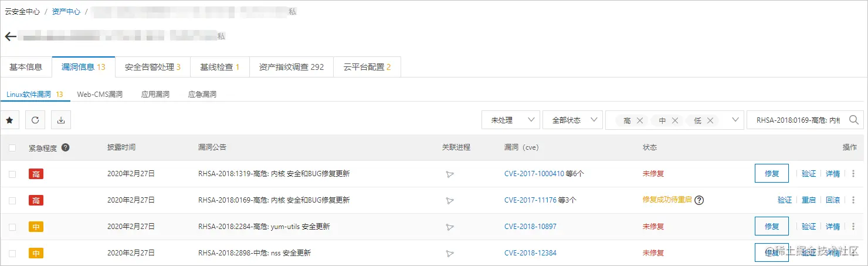This screenshot has height=266, width=868.
Task: Switch to 安全告警处理 3 tab
Action: coord(152,67)
